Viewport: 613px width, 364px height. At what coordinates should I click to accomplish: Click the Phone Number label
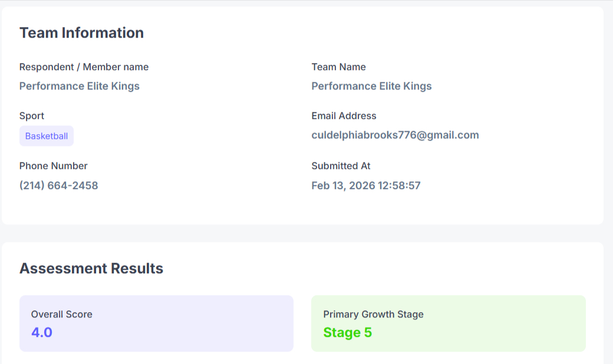53,166
